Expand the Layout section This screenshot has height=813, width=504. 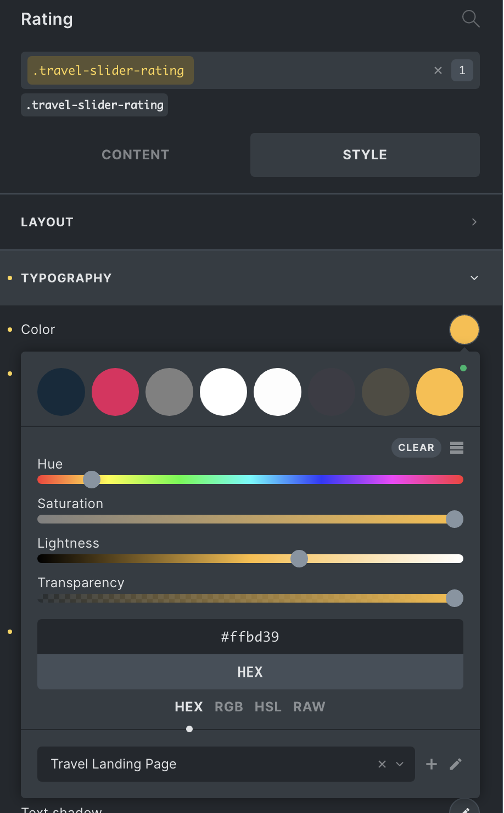[x=251, y=222]
